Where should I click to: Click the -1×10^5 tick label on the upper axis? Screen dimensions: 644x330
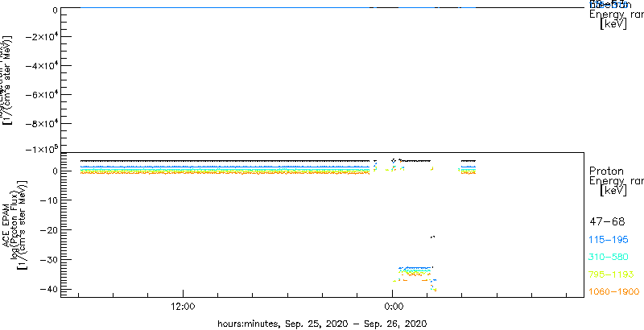click(x=41, y=149)
